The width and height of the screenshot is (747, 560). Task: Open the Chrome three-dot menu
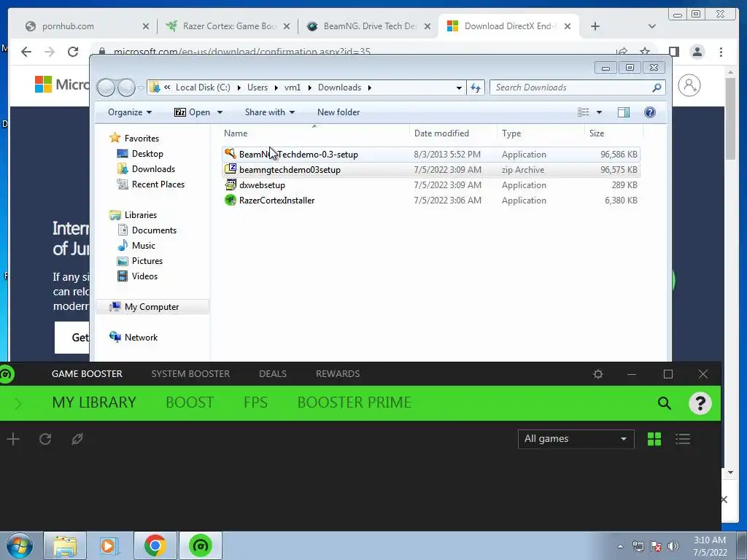721,52
